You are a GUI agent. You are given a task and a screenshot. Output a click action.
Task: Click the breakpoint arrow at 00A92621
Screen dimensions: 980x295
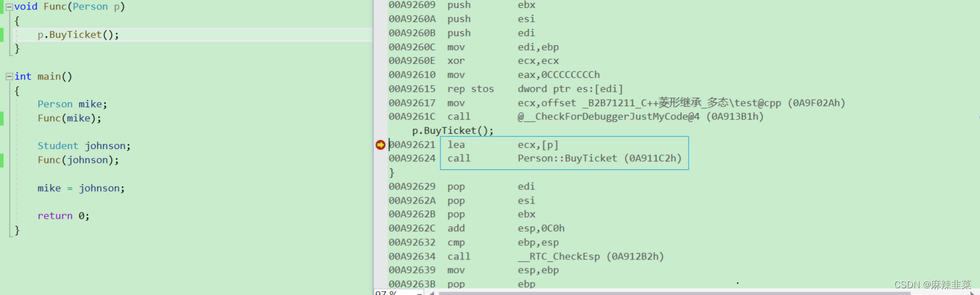(380, 145)
